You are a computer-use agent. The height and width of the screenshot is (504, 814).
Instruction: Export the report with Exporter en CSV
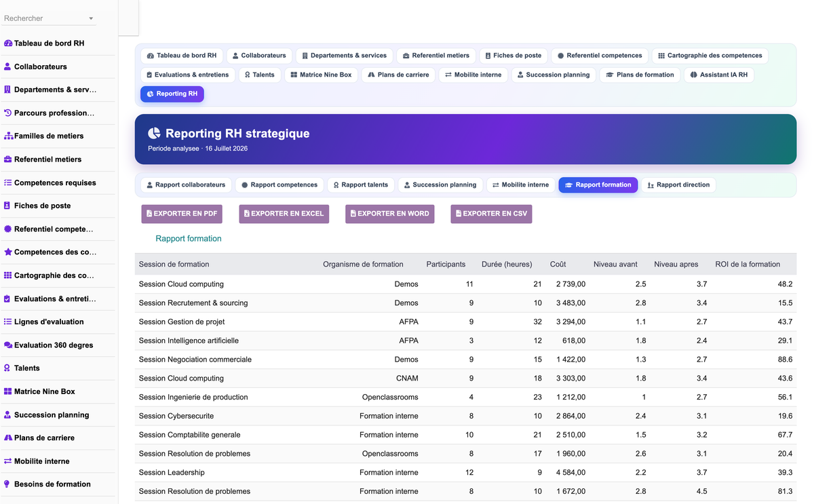pyautogui.click(x=491, y=214)
